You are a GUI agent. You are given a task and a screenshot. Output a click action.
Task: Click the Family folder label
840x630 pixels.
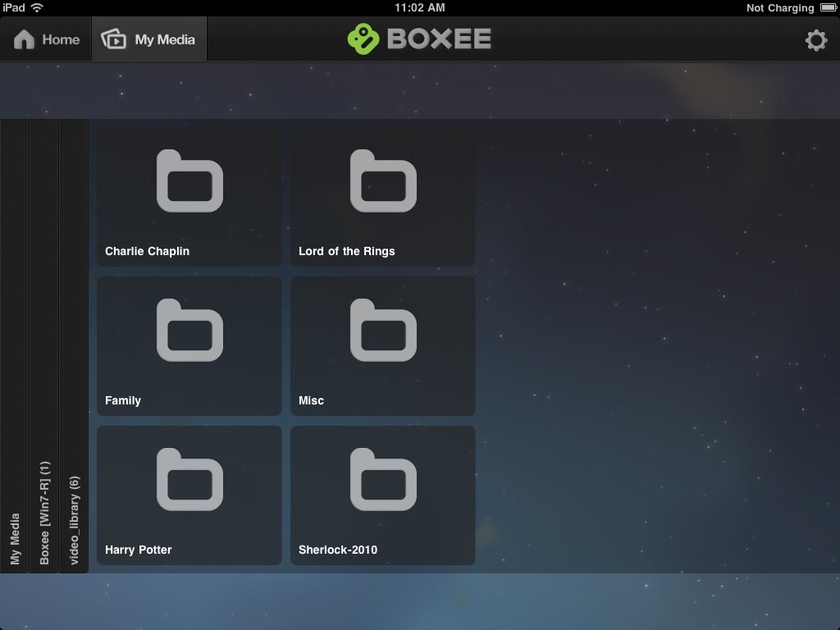pyautogui.click(x=123, y=400)
